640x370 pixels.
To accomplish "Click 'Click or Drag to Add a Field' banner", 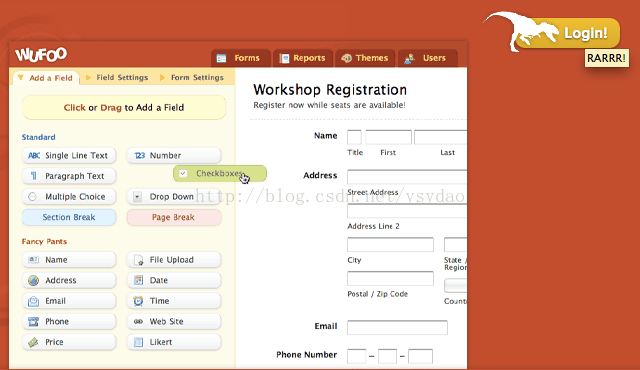I will point(124,108).
